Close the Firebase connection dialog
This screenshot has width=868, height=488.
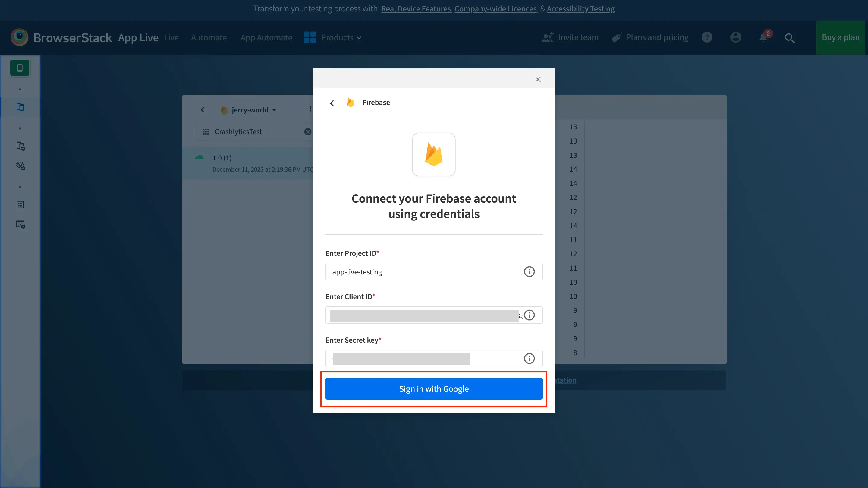[538, 79]
